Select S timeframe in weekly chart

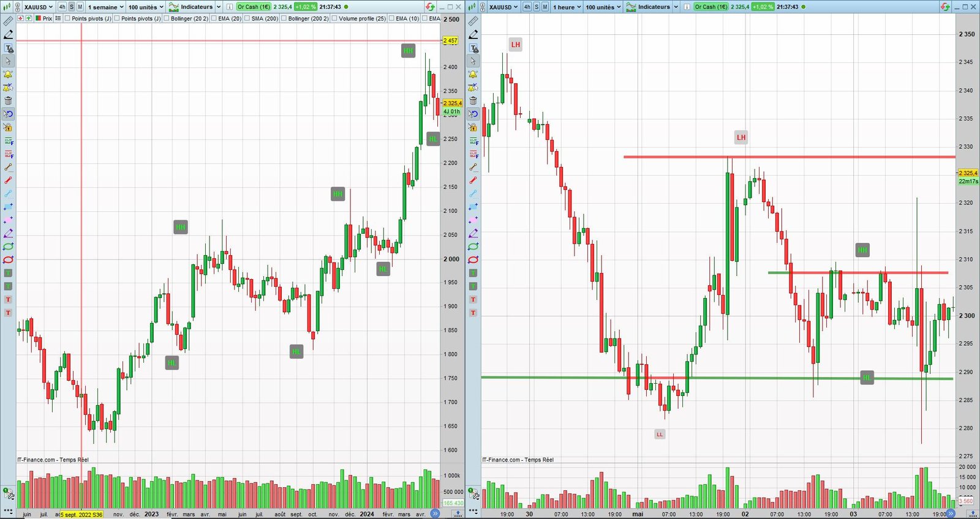click(71, 7)
